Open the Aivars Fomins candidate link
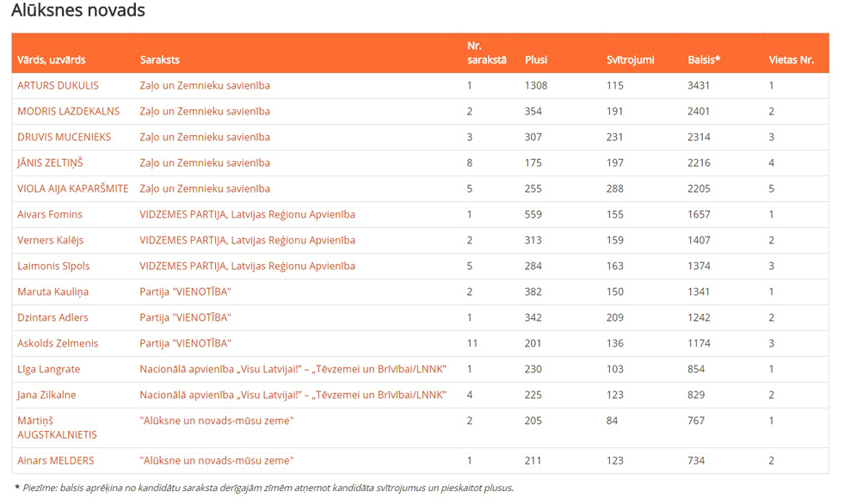844x504 pixels. point(50,215)
